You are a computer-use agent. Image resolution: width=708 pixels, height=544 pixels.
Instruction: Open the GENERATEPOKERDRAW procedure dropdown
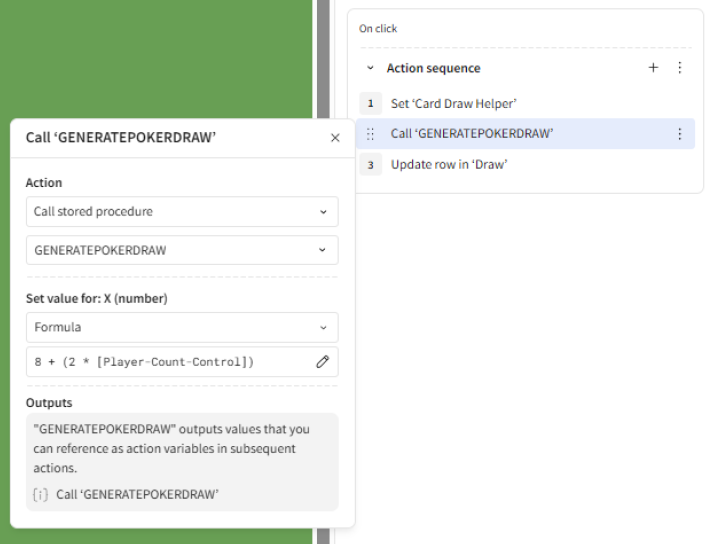click(x=181, y=250)
